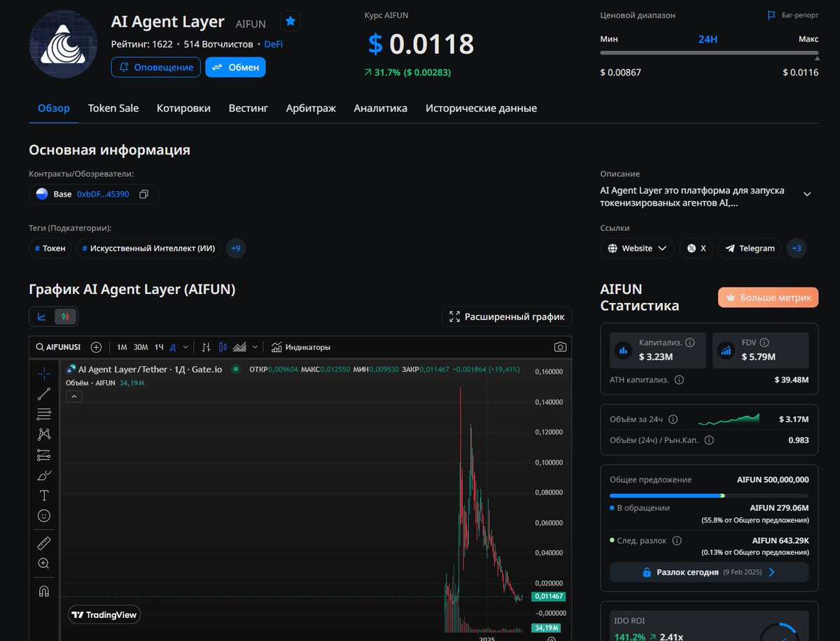Switch to the Token Sale tab
Screen dimensions: 840x641
pos(113,108)
